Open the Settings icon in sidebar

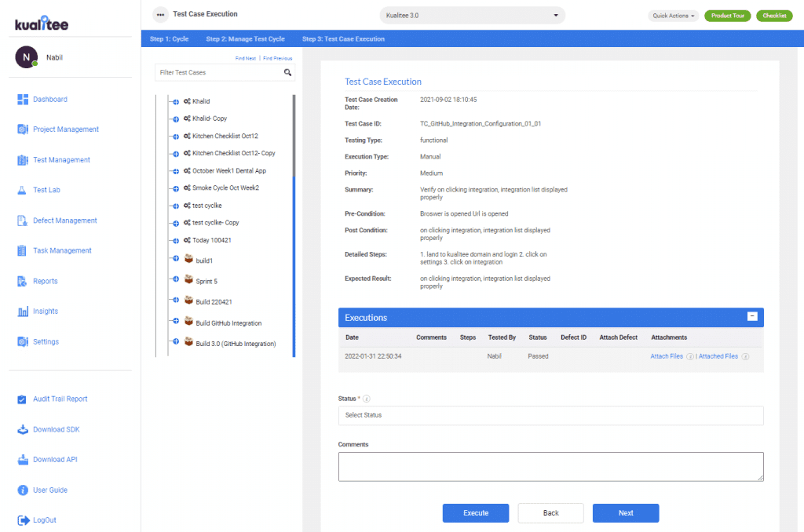coord(23,342)
